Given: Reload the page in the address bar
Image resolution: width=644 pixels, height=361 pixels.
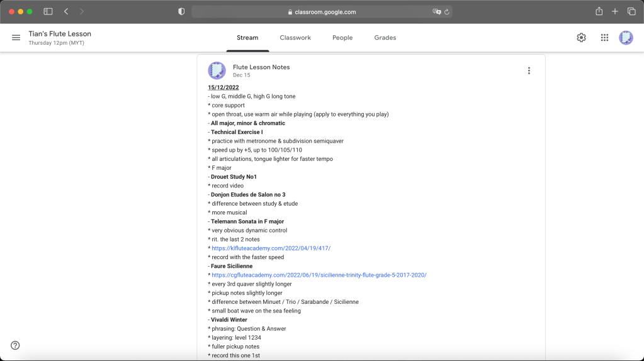Looking at the screenshot, I should 447,12.
